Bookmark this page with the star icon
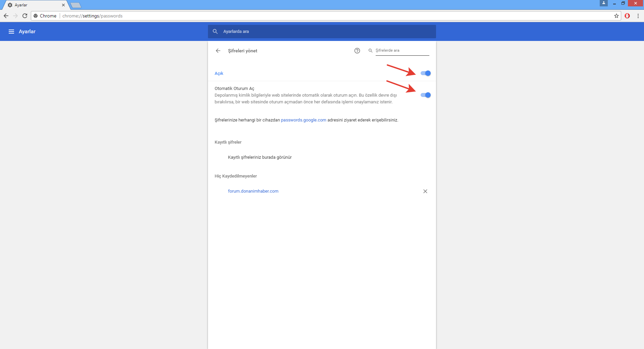Viewport: 644px width, 349px height. point(616,16)
